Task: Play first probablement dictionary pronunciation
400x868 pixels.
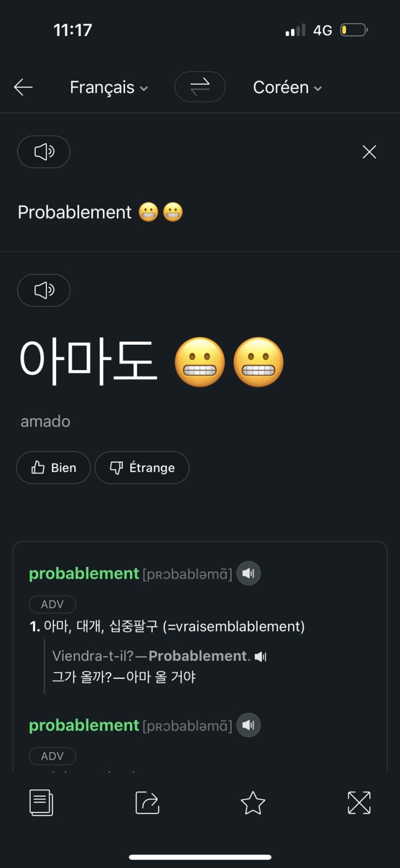Action: pos(248,573)
